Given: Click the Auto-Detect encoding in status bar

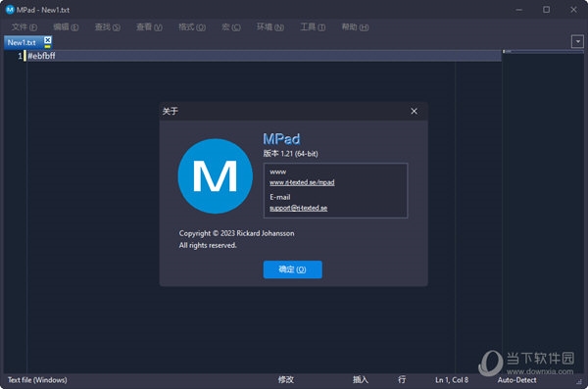Looking at the screenshot, I should pos(516,380).
